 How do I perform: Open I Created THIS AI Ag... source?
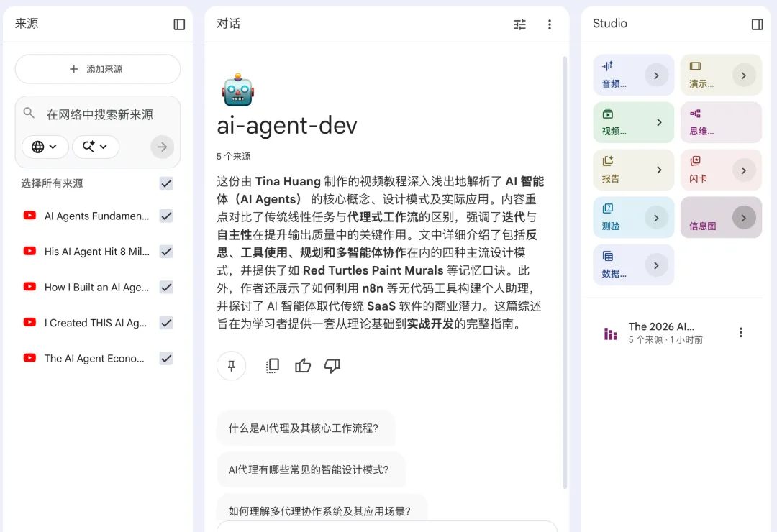[x=96, y=323]
